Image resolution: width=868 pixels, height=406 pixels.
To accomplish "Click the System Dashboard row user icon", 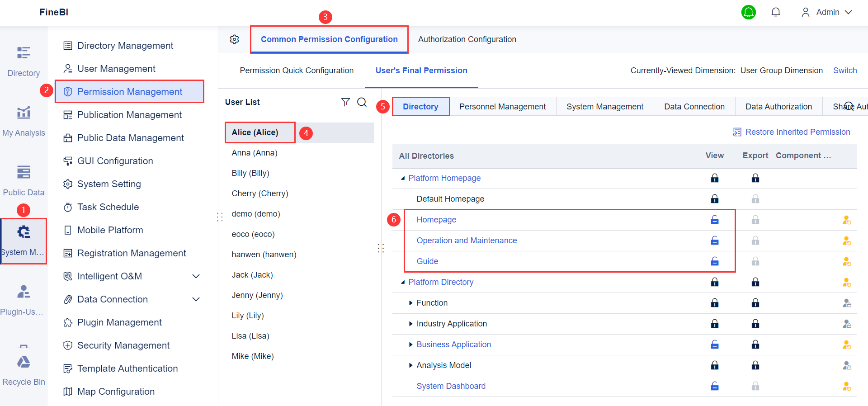I will click(x=847, y=387).
